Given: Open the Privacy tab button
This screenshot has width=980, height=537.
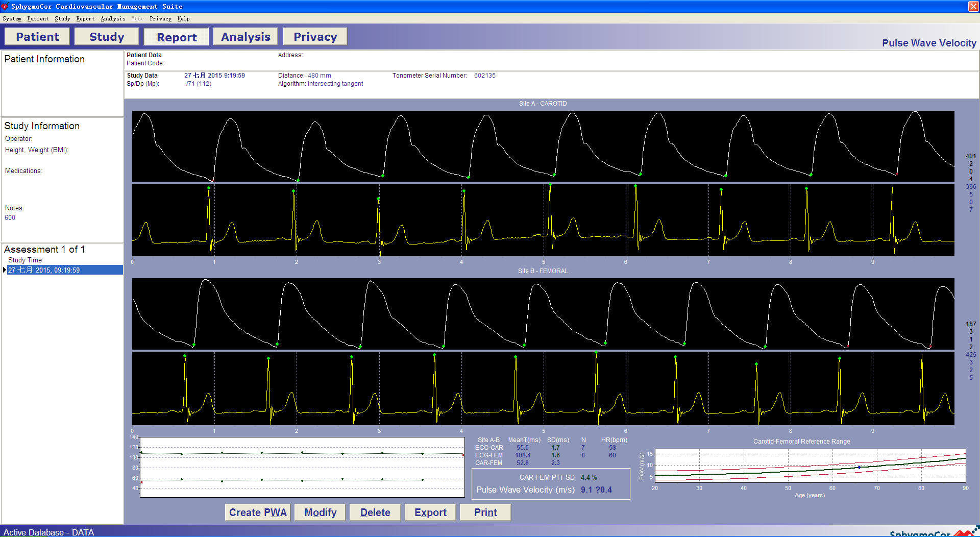Looking at the screenshot, I should 315,37.
